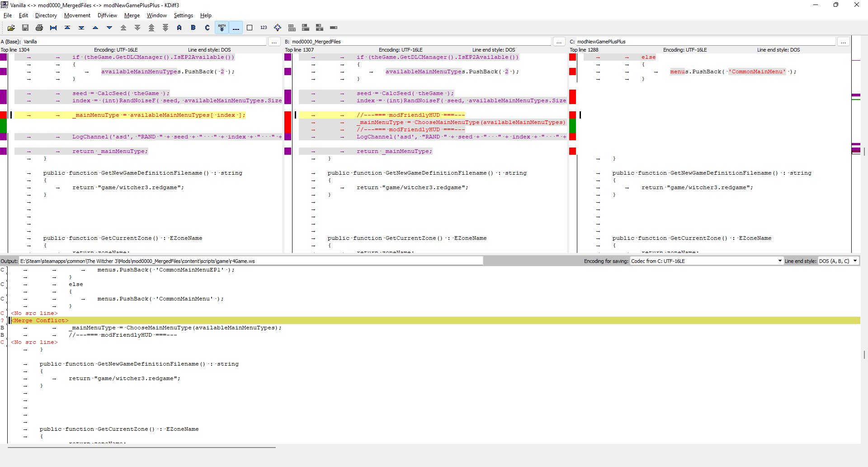This screenshot has width=868, height=467.
Task: Click the split screen view toolbar icon
Action: coord(292,28)
